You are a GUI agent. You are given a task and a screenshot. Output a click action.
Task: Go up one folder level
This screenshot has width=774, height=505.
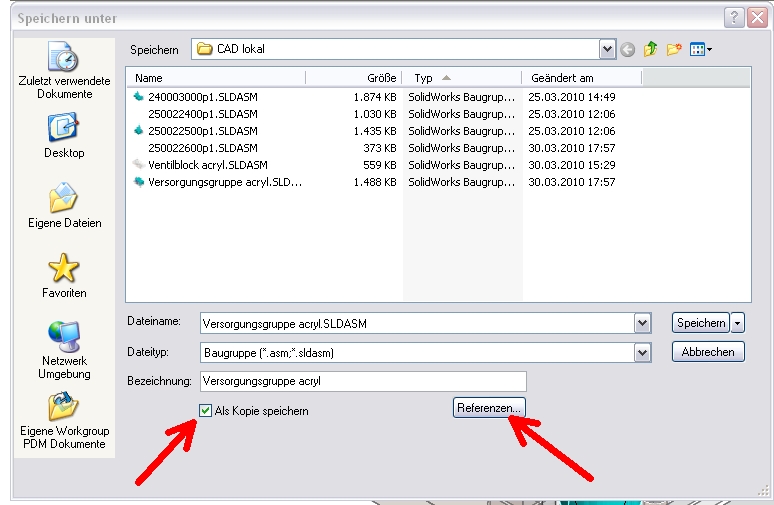651,49
